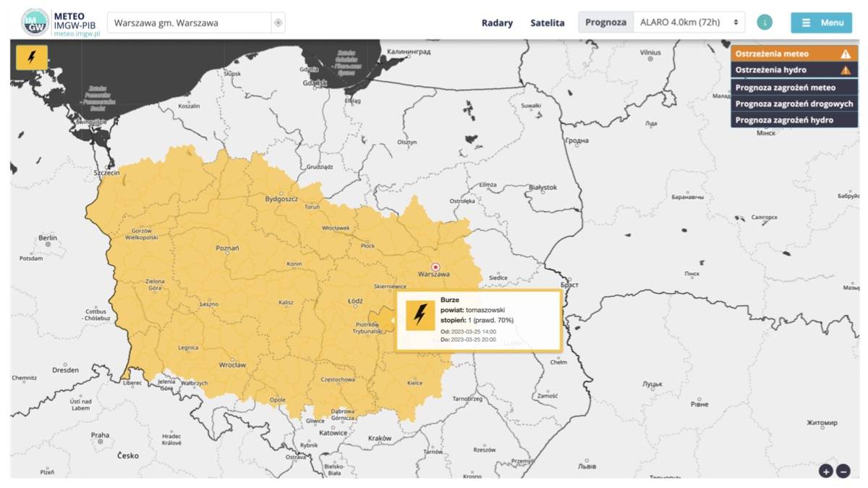
Task: Enable the Prognoza zagrożeń drogowych layer
Action: [x=792, y=104]
